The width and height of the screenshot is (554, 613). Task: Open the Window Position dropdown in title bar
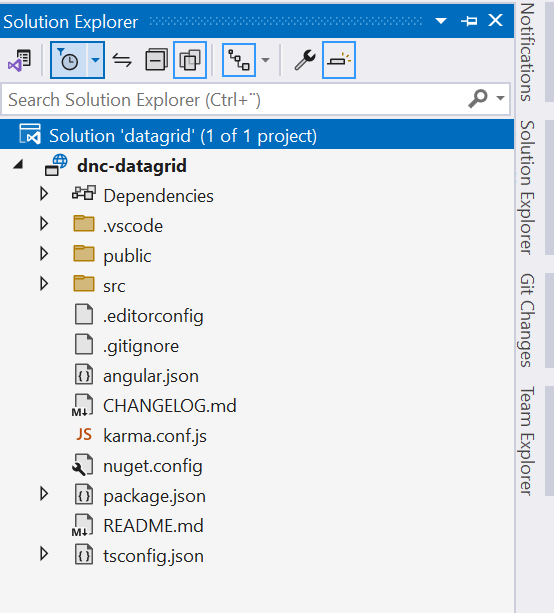(x=441, y=21)
